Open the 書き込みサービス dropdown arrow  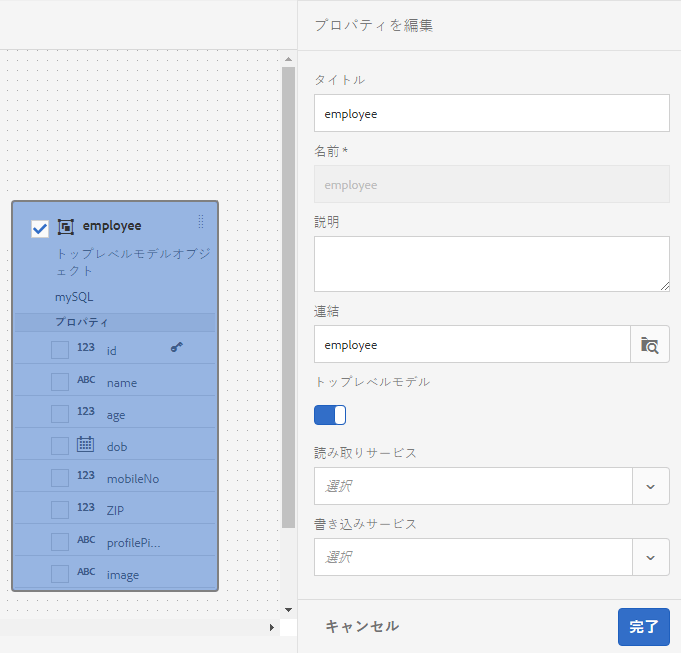(651, 557)
